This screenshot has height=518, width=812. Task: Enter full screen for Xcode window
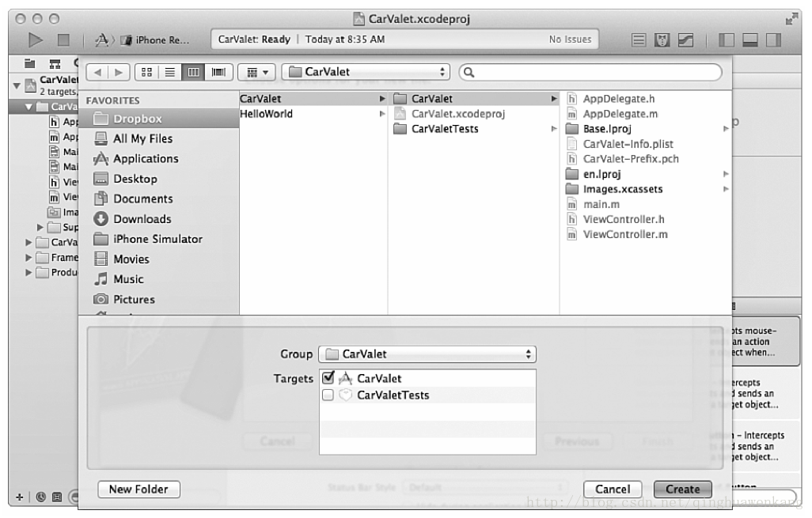coord(791,19)
